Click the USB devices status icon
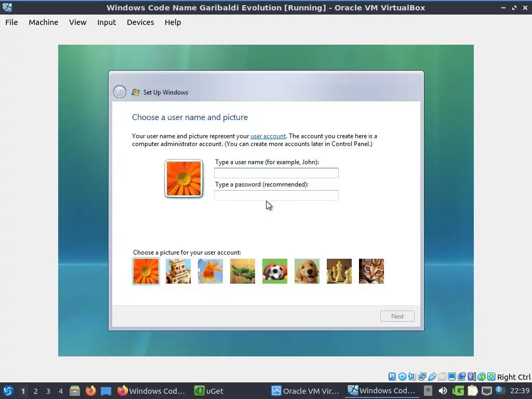The image size is (532, 399). [432, 376]
